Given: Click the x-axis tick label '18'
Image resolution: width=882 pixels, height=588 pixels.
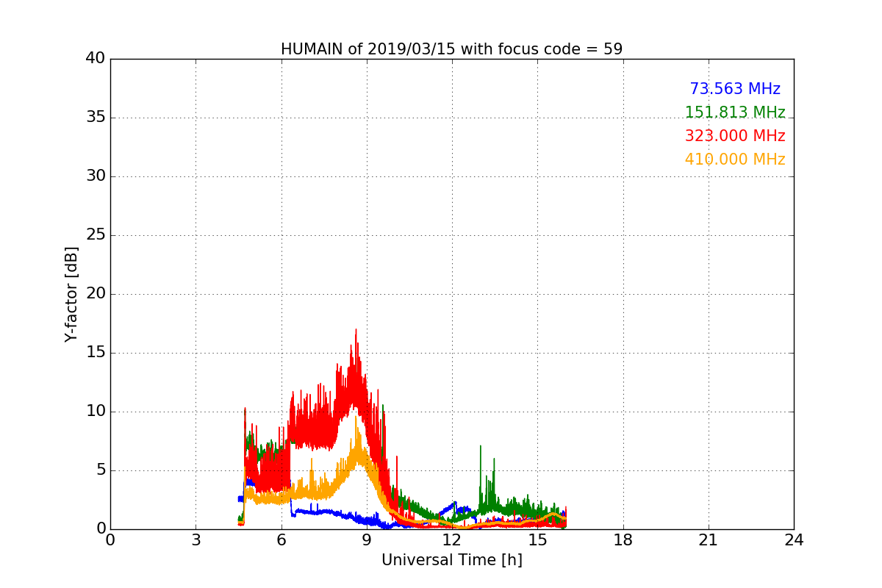Looking at the screenshot, I should [x=623, y=540].
